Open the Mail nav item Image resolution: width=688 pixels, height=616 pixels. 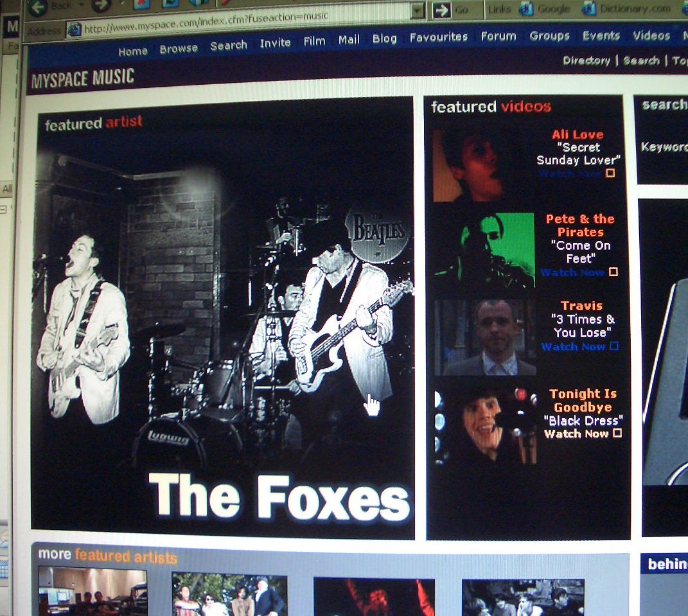(x=349, y=40)
